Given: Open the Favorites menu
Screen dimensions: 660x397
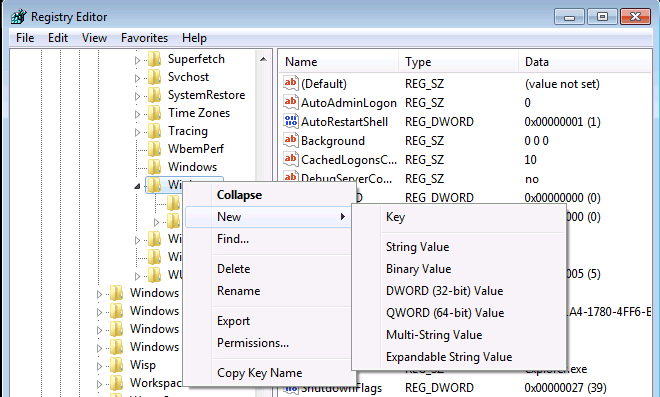Looking at the screenshot, I should coord(144,38).
